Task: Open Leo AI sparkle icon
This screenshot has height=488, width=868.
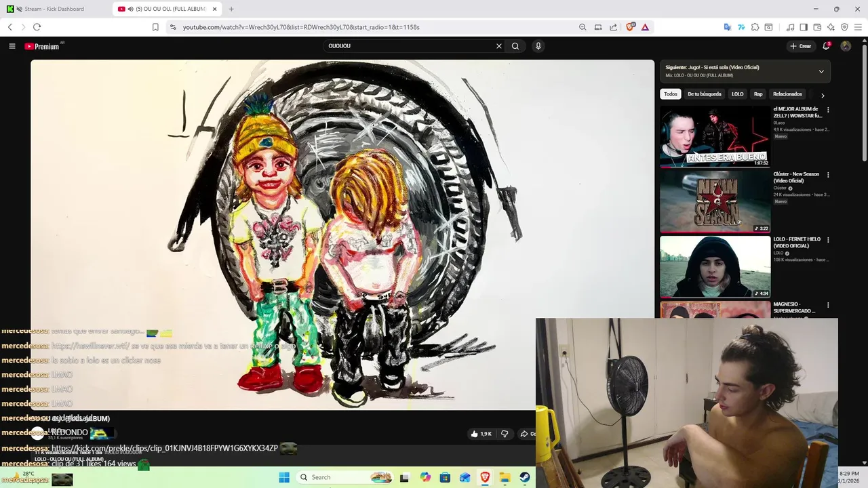Action: pos(831,27)
